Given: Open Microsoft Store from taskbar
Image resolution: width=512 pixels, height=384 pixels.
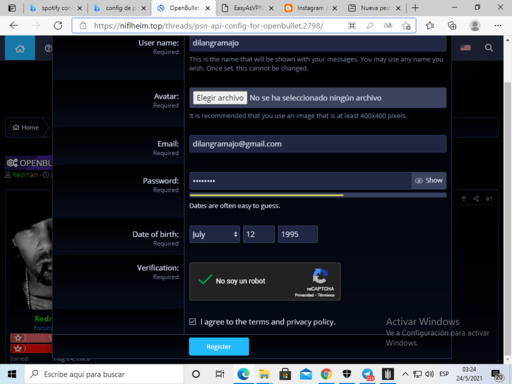Looking at the screenshot, I should click(x=285, y=374).
